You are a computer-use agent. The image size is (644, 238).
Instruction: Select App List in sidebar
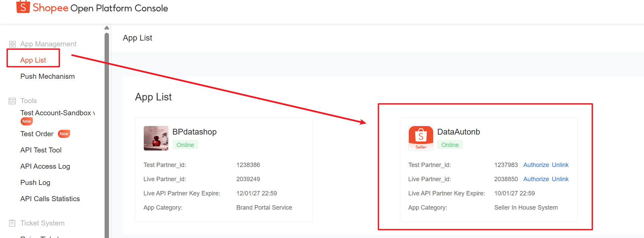[33, 60]
